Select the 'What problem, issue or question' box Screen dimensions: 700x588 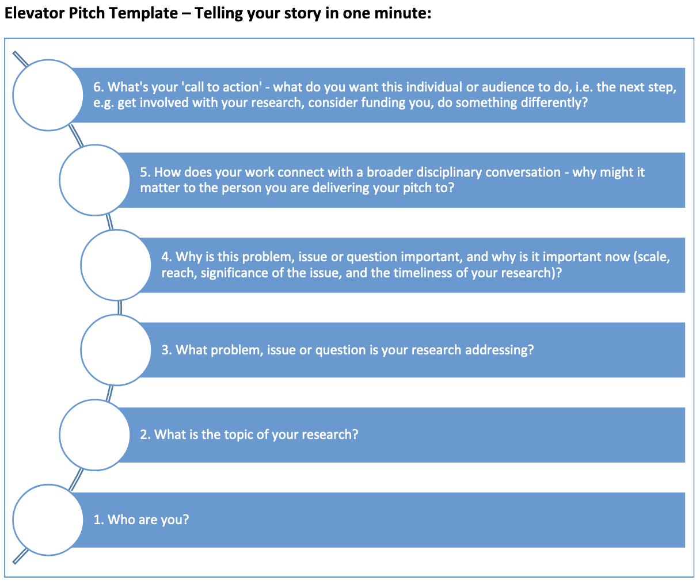click(x=413, y=350)
